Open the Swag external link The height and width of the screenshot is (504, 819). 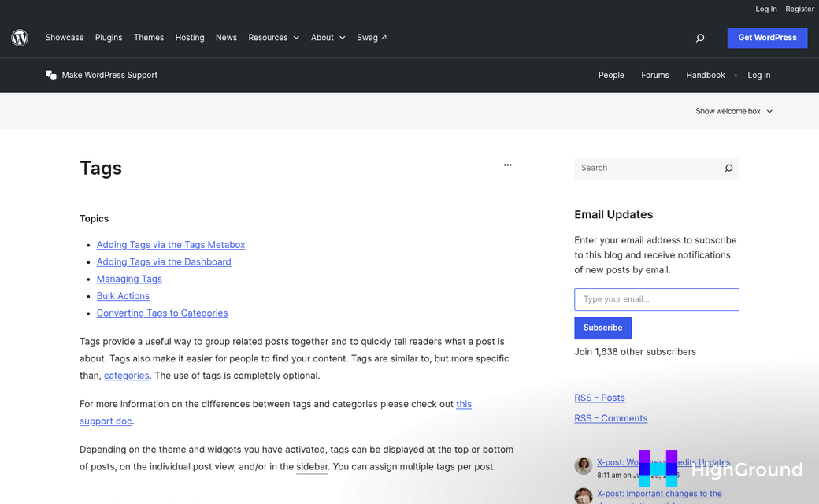coord(372,38)
